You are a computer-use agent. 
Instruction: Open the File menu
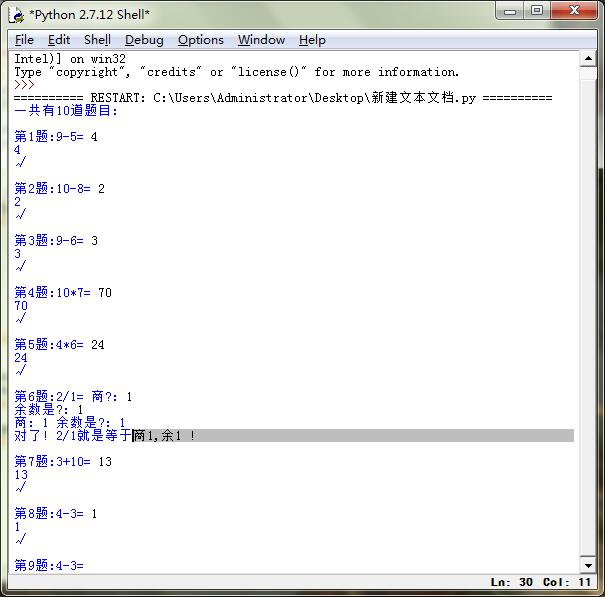click(x=24, y=40)
